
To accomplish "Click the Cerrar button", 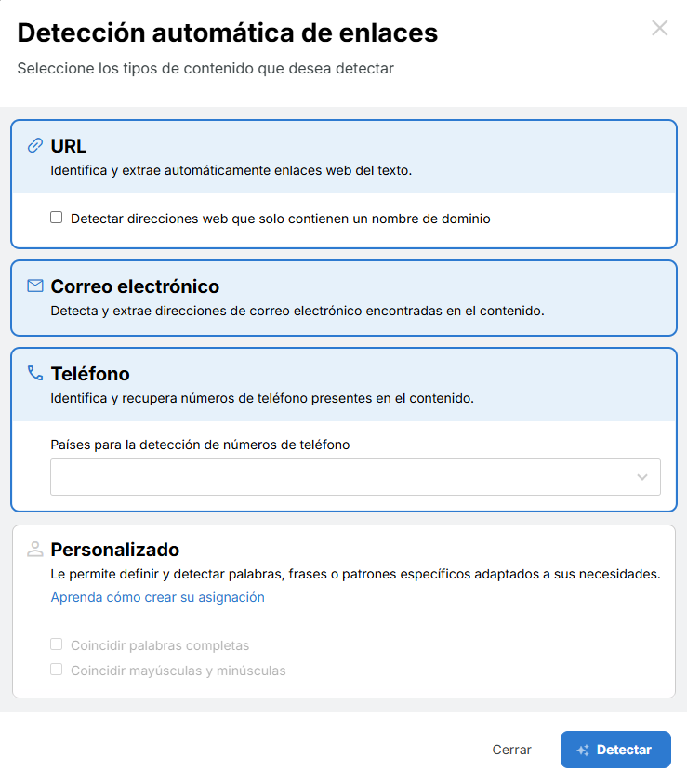I will pos(511,750).
